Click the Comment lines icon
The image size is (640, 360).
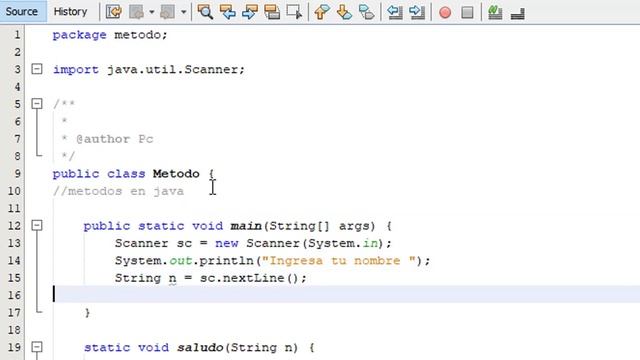495,12
